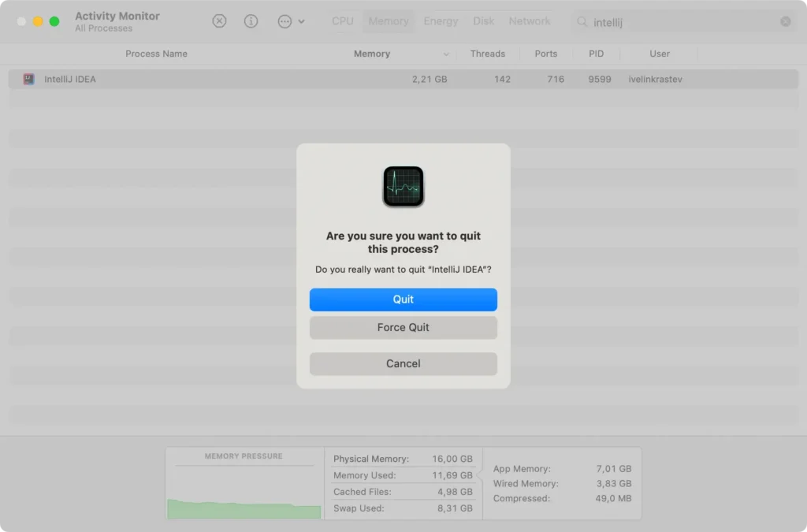Click the 2,21 GB memory value
Viewport: 807px width, 532px height.
coord(430,80)
